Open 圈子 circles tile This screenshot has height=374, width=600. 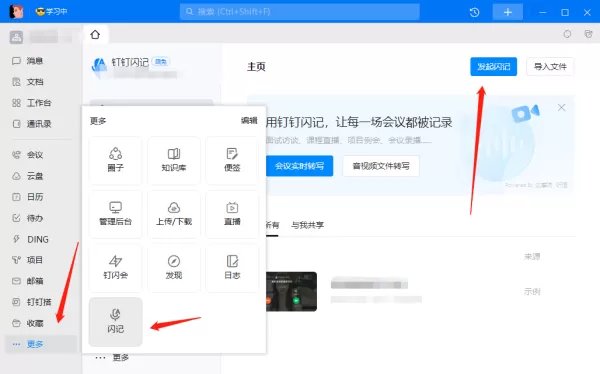[115, 160]
